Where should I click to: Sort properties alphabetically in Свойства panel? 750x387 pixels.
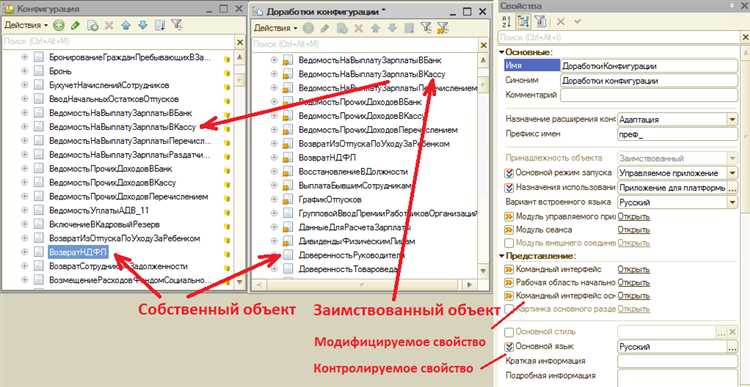click(x=507, y=21)
